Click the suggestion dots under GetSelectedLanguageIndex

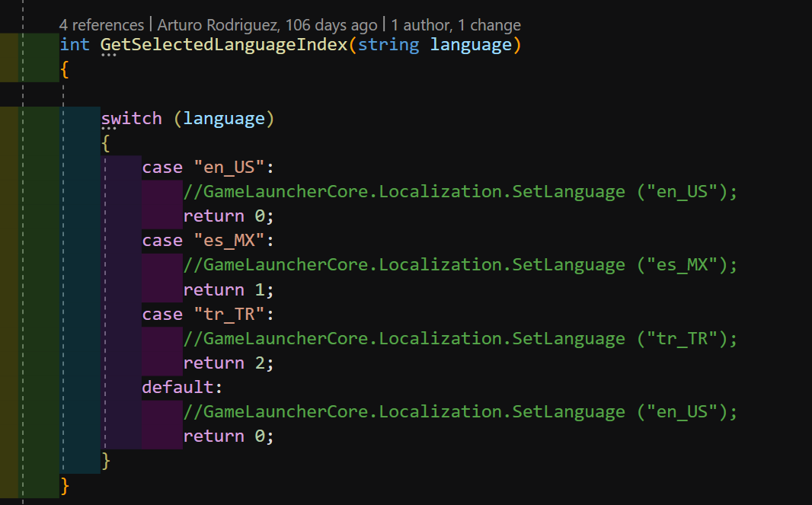[110, 56]
